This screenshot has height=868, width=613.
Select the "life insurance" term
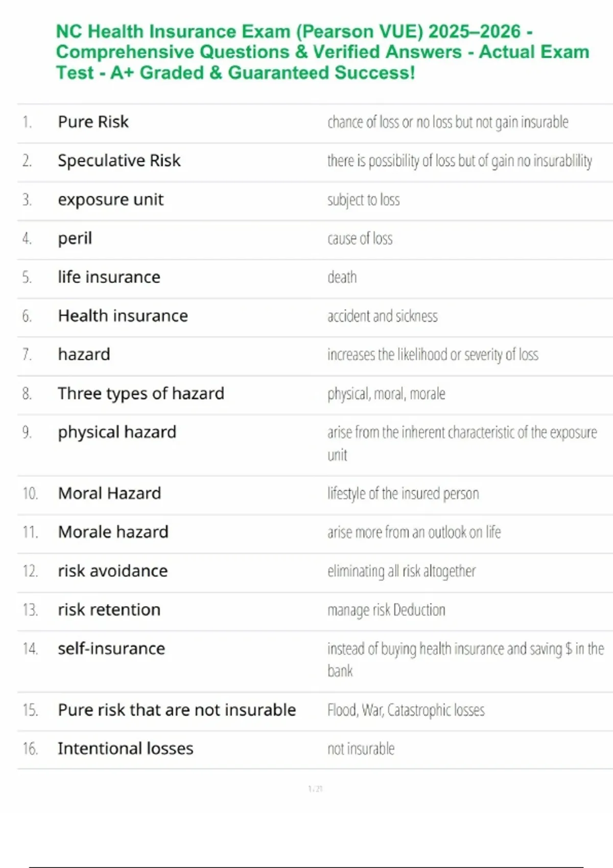[109, 277]
